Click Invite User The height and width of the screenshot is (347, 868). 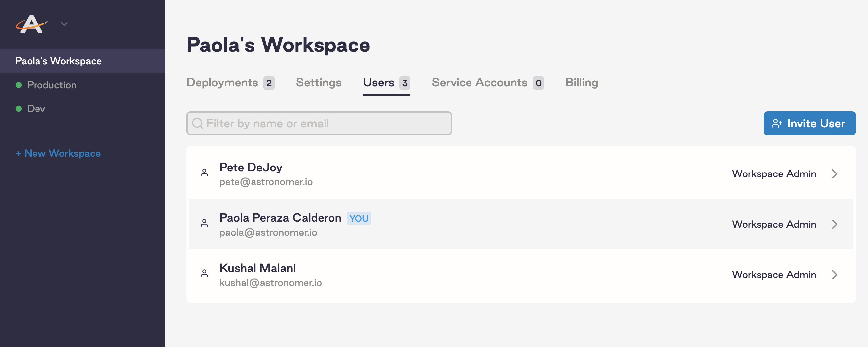pos(810,123)
